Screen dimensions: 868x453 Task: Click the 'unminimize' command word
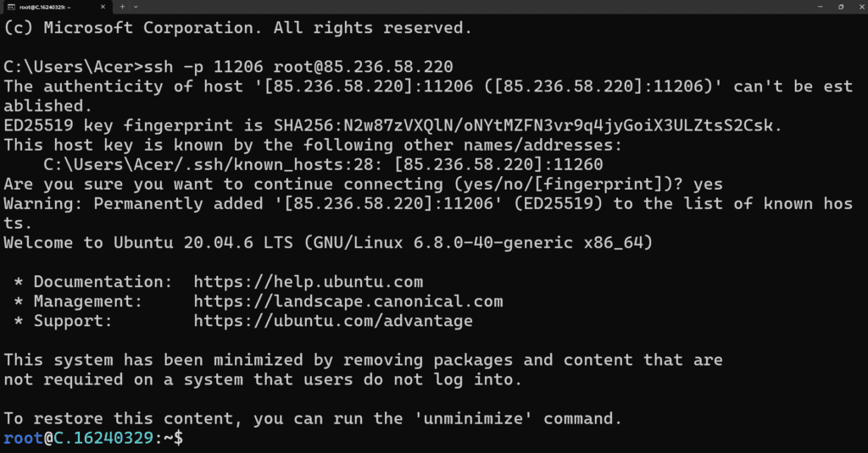[x=473, y=418]
